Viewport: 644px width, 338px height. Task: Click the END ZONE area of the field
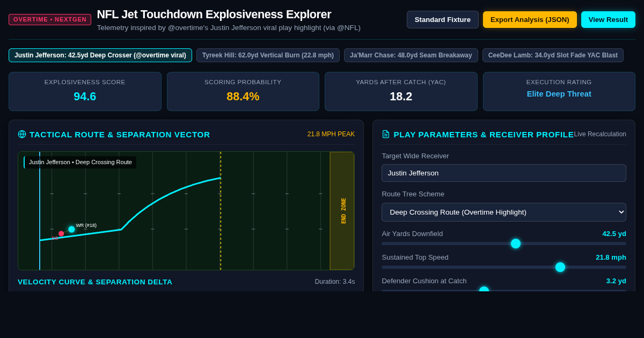(x=342, y=211)
